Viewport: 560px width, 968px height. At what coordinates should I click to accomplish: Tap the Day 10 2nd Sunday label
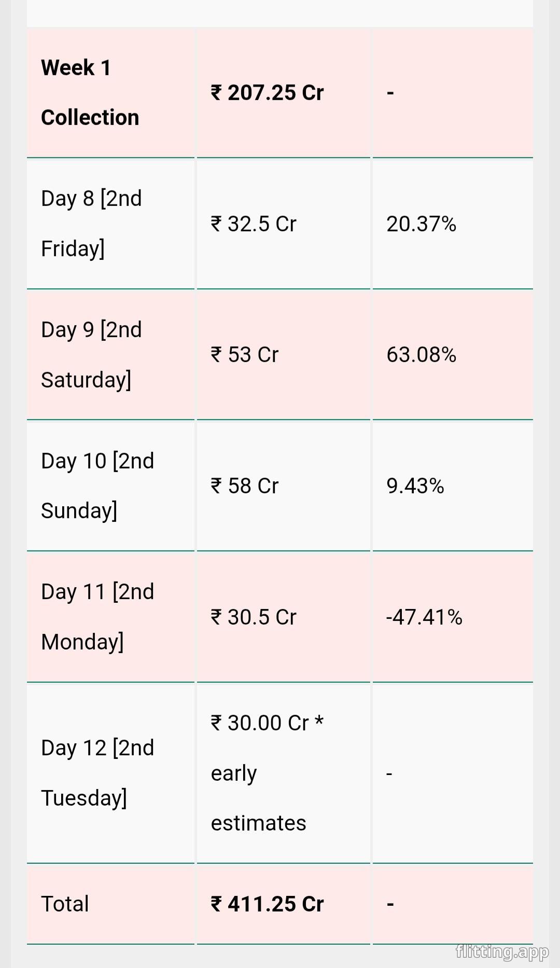click(x=97, y=486)
